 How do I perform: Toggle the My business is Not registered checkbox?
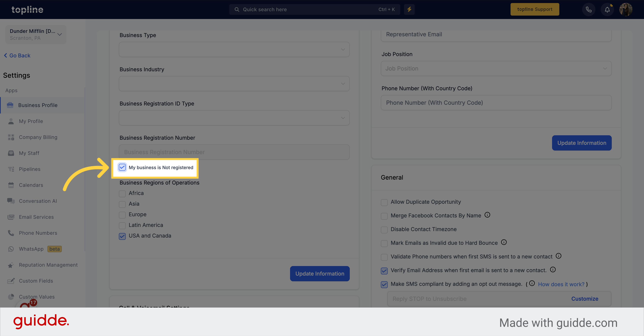(x=122, y=167)
